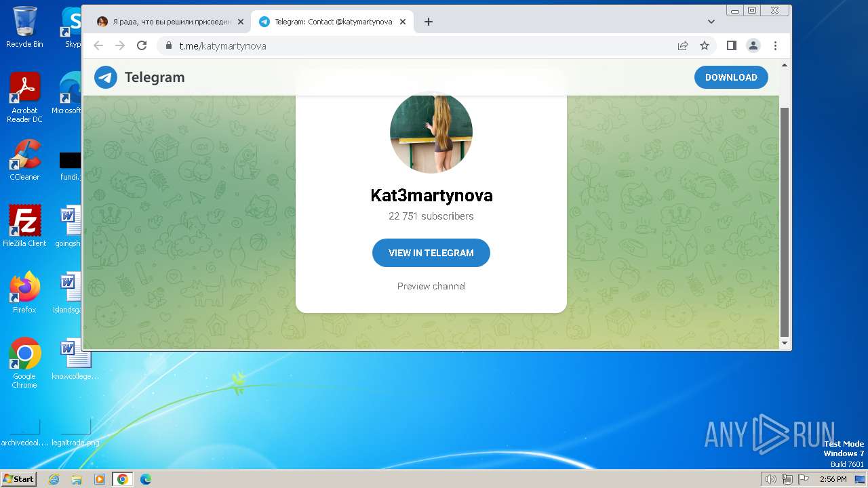Open Internet Explorer in taskbar
Viewport: 868px width, 488px height.
54,479
